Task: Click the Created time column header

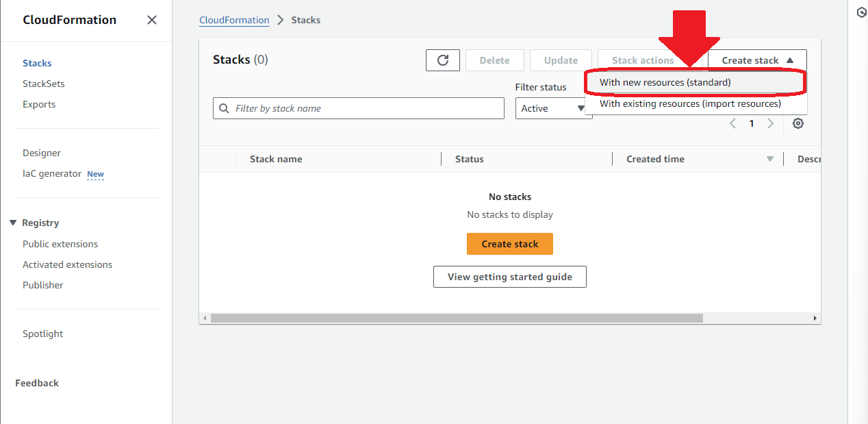Action: 655,159
